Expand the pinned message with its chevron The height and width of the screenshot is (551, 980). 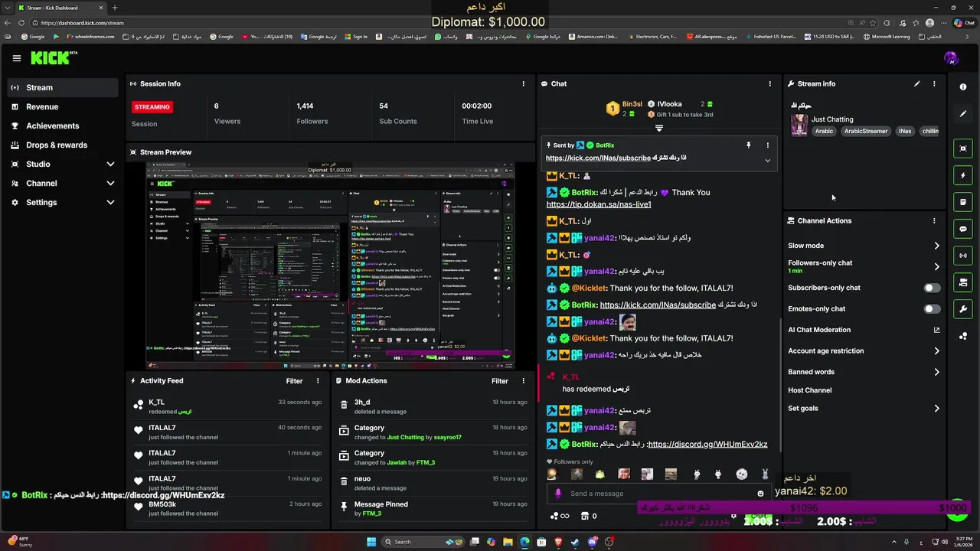pos(767,160)
